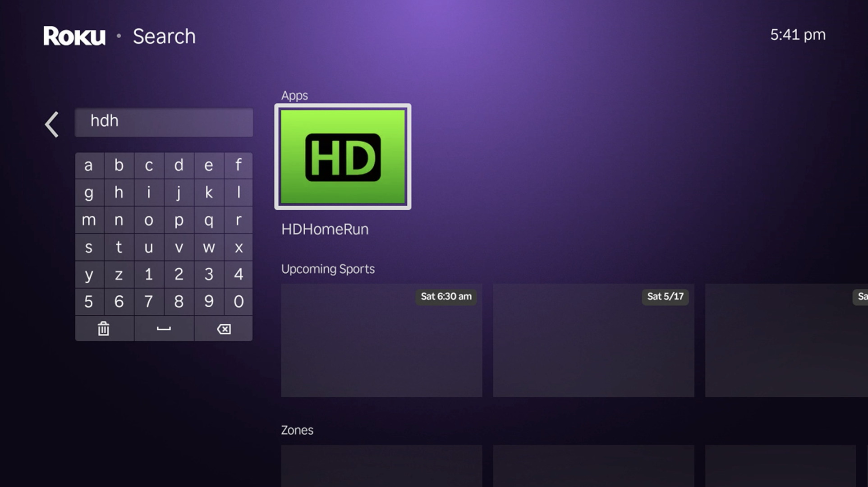This screenshot has width=868, height=487.
Task: Click the trash icon to clear the search
Action: tap(104, 329)
